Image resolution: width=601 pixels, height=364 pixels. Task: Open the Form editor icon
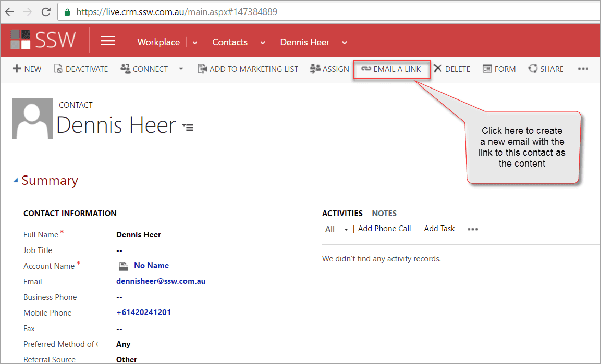coord(487,69)
